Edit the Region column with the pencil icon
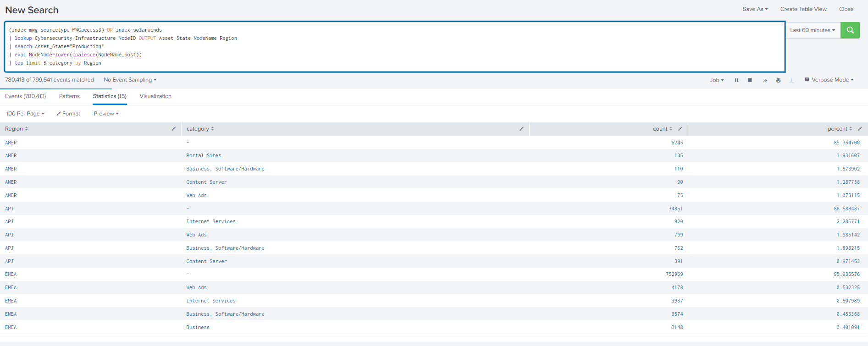Image resolution: width=868 pixels, height=346 pixels. click(173, 129)
